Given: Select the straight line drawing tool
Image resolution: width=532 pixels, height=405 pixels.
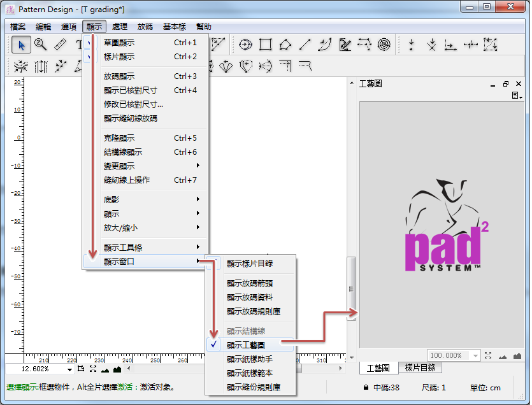Looking at the screenshot, I should point(305,45).
